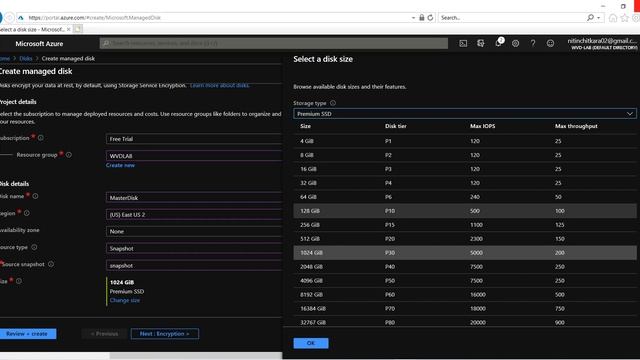Viewport: 640px width, 360px height.
Task: Select 8 GiB P2 disk size row
Action: click(464, 155)
